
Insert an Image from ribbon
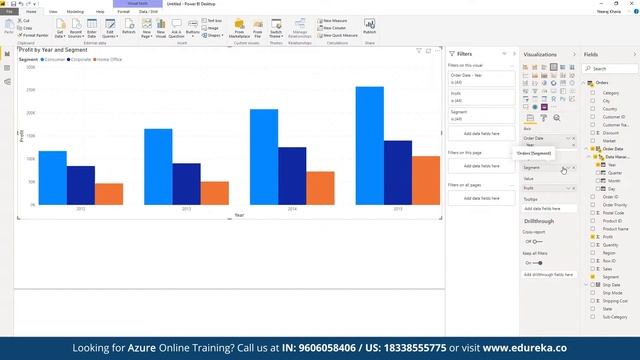click(x=211, y=28)
